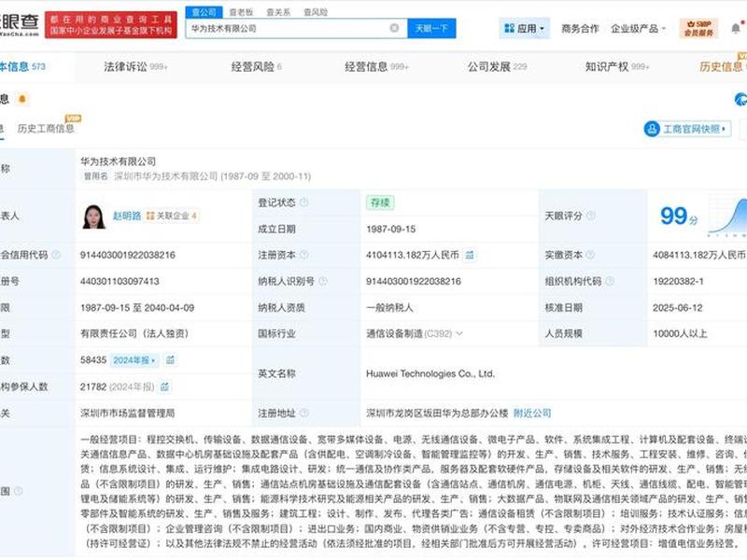
Task: Click the info icon beside 组织机构代码
Action: (x=610, y=281)
